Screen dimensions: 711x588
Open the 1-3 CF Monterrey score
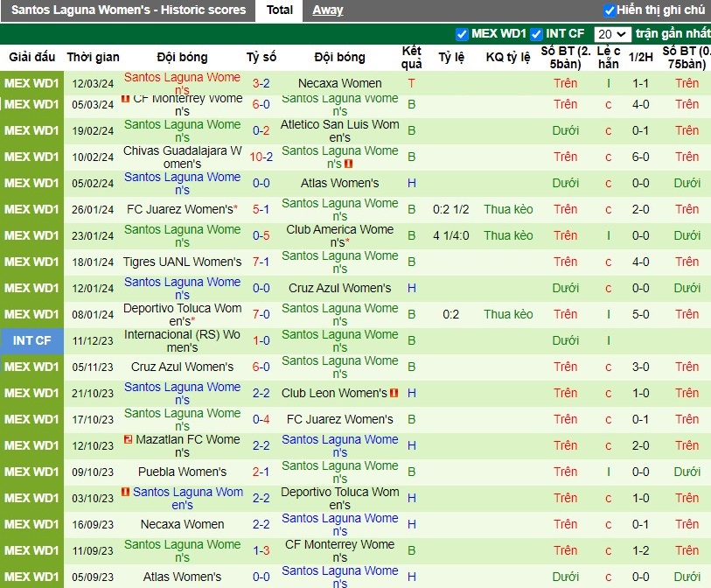tap(261, 550)
